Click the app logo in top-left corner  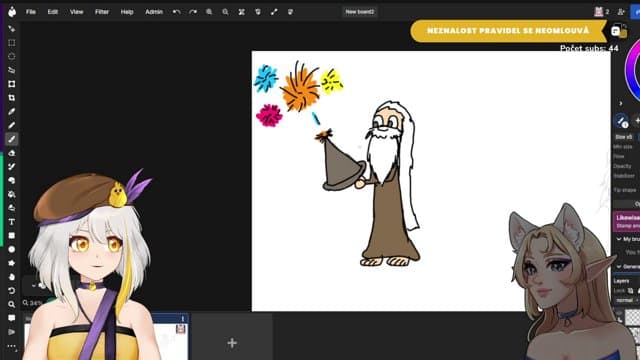[12, 12]
